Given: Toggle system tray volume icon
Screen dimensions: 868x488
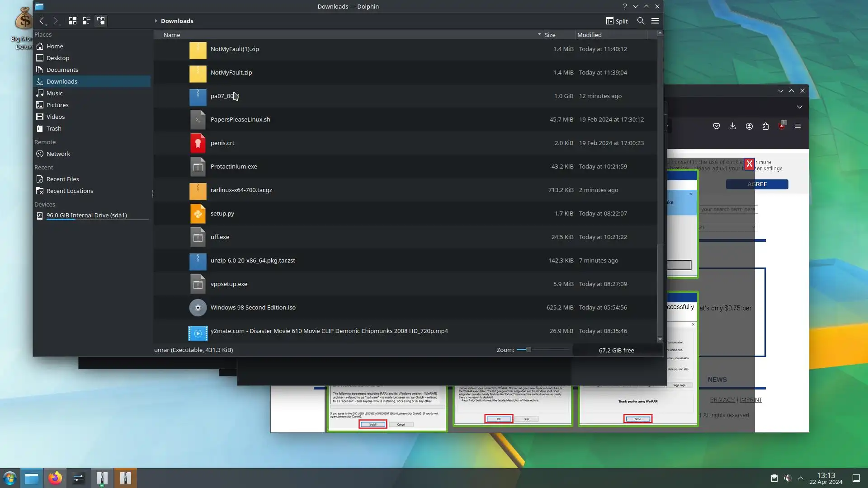Looking at the screenshot, I should (x=788, y=478).
